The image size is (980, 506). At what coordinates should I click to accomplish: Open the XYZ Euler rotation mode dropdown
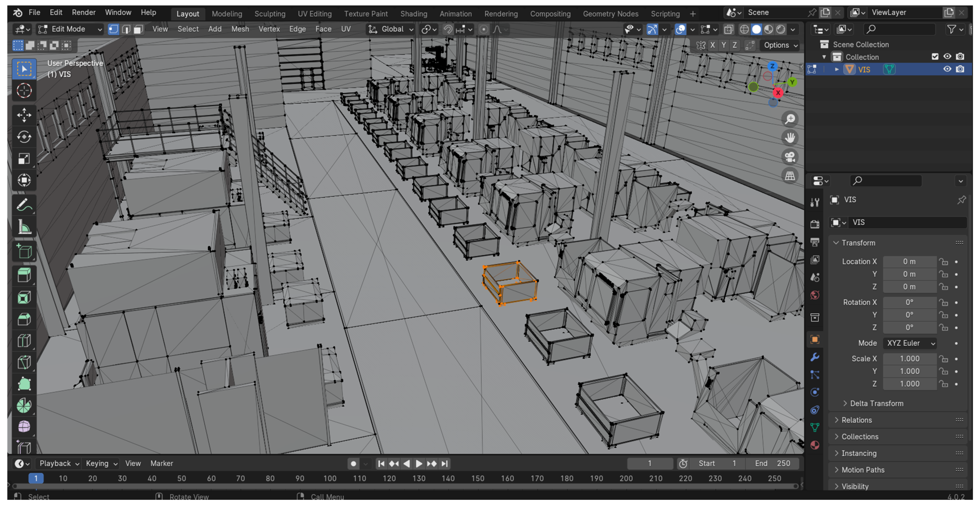[x=910, y=343]
